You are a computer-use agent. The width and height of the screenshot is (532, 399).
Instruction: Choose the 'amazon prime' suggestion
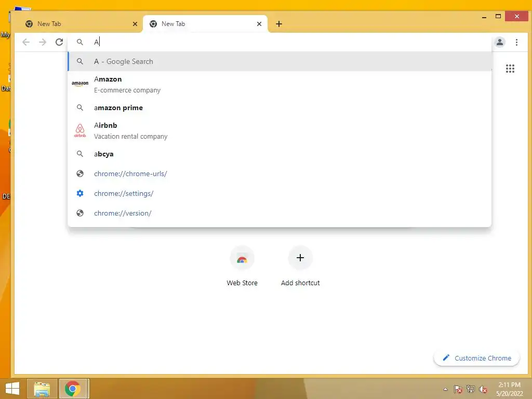280,108
